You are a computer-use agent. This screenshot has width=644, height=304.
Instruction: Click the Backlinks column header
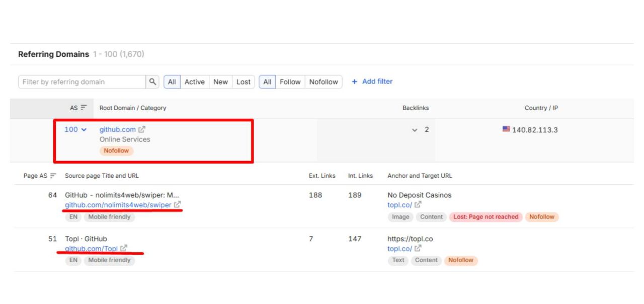click(x=416, y=108)
